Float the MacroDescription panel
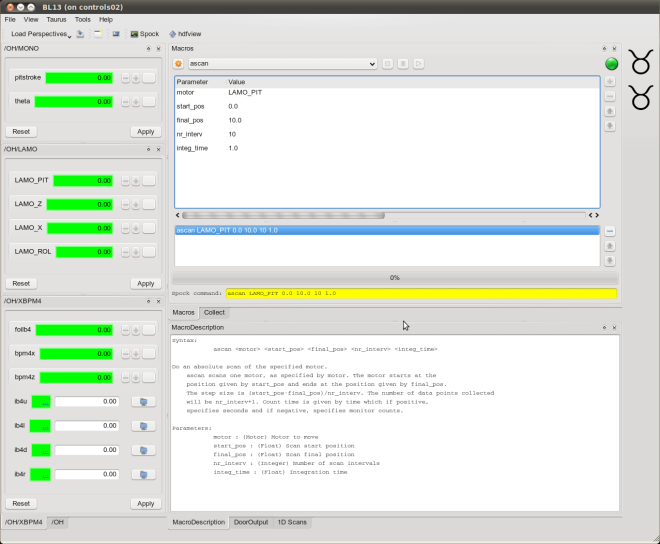The width and height of the screenshot is (660, 544). [x=604, y=328]
